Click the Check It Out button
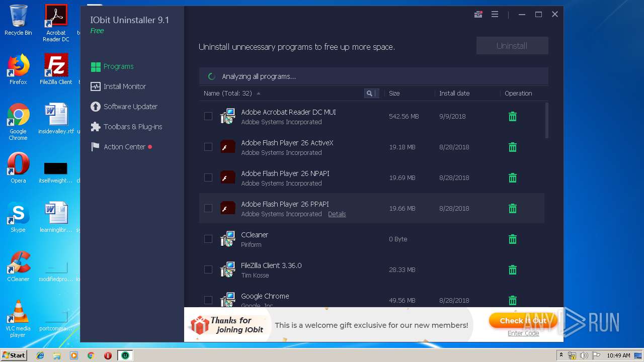Viewport: 644px width, 362px height. (523, 321)
